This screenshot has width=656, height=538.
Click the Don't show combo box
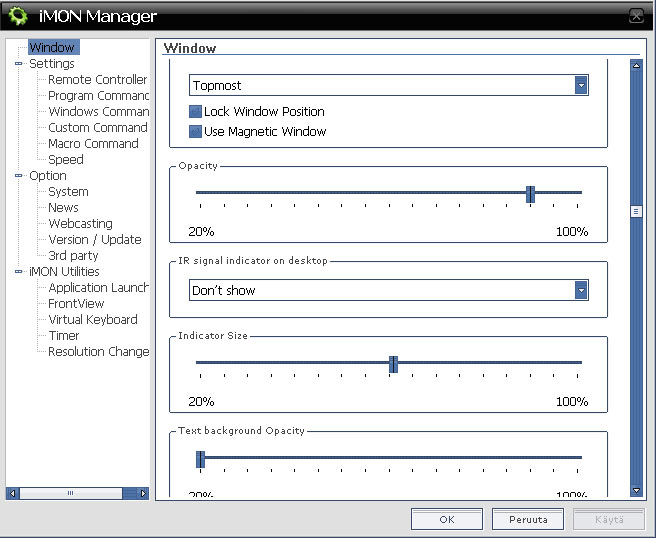click(389, 290)
